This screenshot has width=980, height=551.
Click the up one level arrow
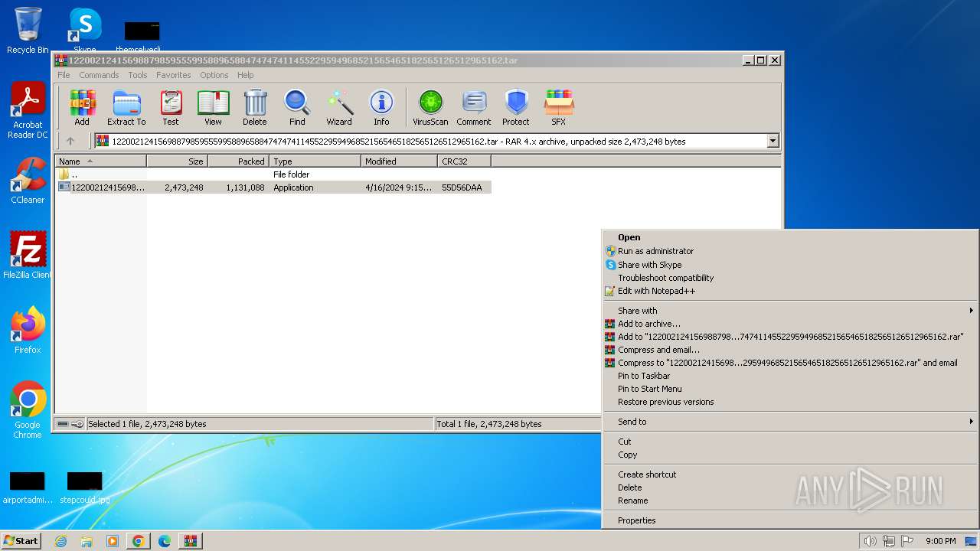tap(70, 141)
